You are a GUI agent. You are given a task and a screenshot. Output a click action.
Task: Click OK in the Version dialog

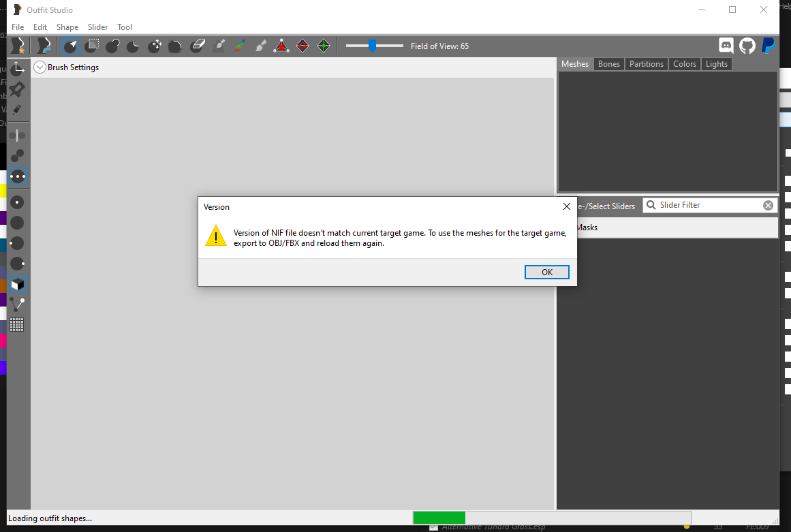[x=547, y=272]
